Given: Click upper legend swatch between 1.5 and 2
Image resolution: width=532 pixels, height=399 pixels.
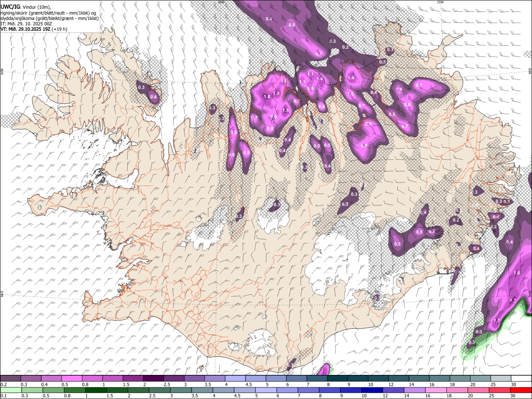Looking at the screenshot, I should coord(133,378).
